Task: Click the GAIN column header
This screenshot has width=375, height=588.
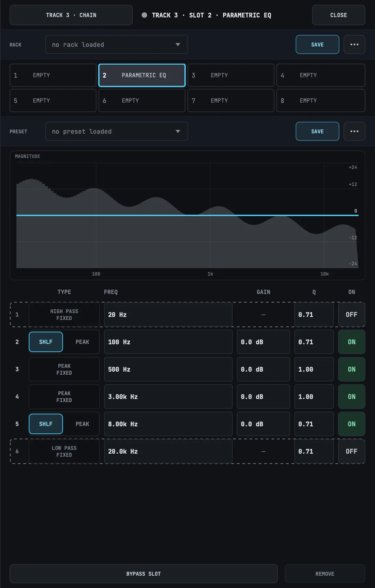Action: 263,292
